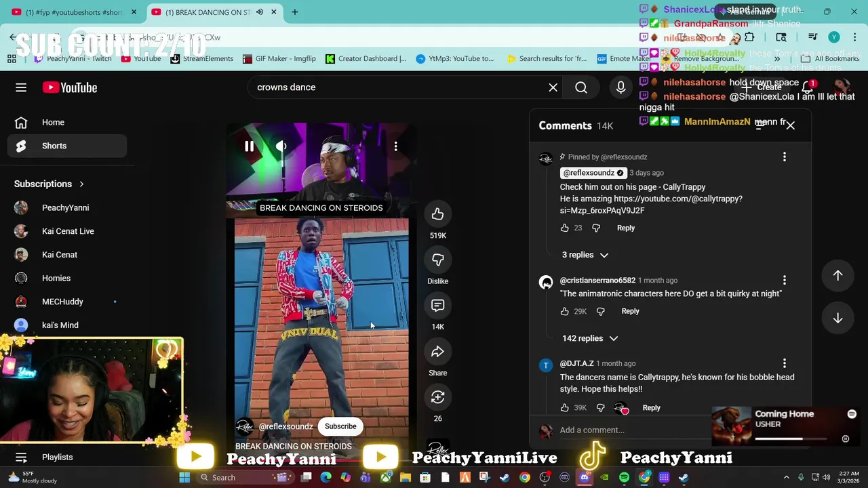Screen dimensions: 868x488
Task: Click the search magnifier button
Action: coord(581,87)
